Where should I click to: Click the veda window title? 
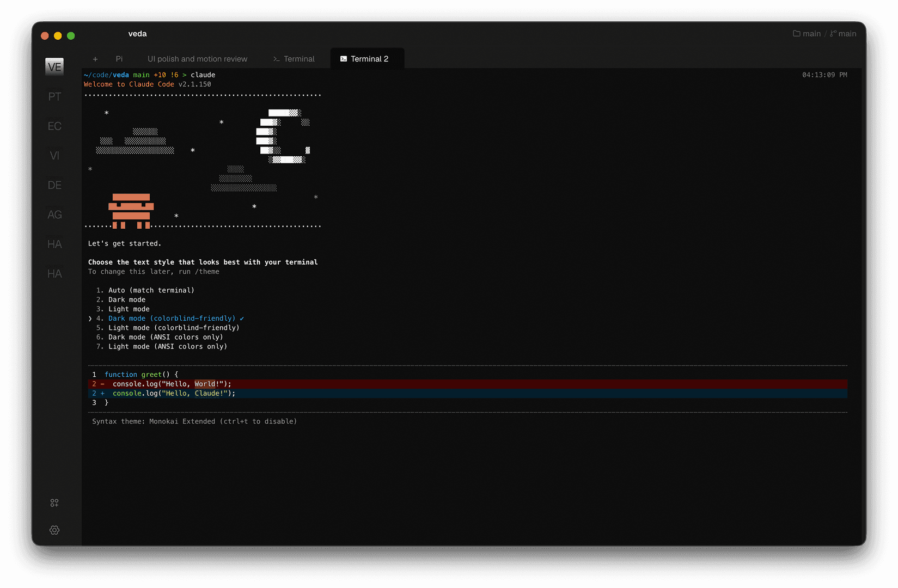[x=137, y=34]
